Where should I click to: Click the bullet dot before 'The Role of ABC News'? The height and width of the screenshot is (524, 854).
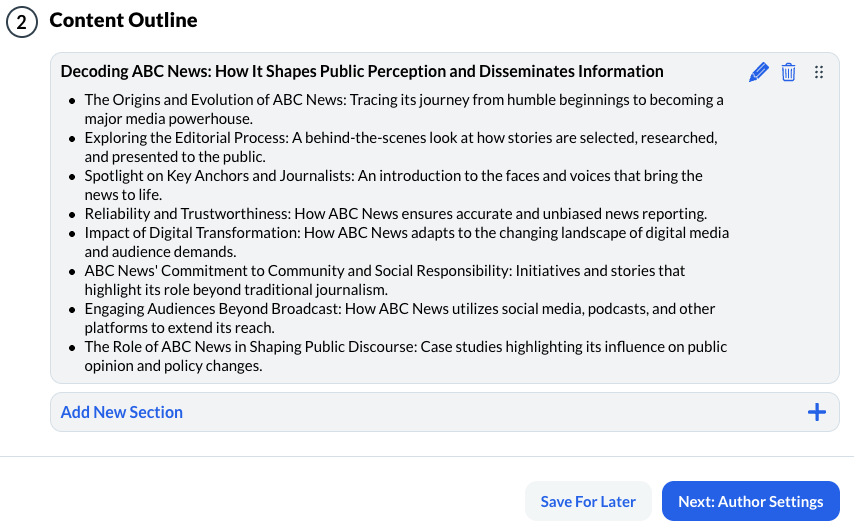pos(72,347)
